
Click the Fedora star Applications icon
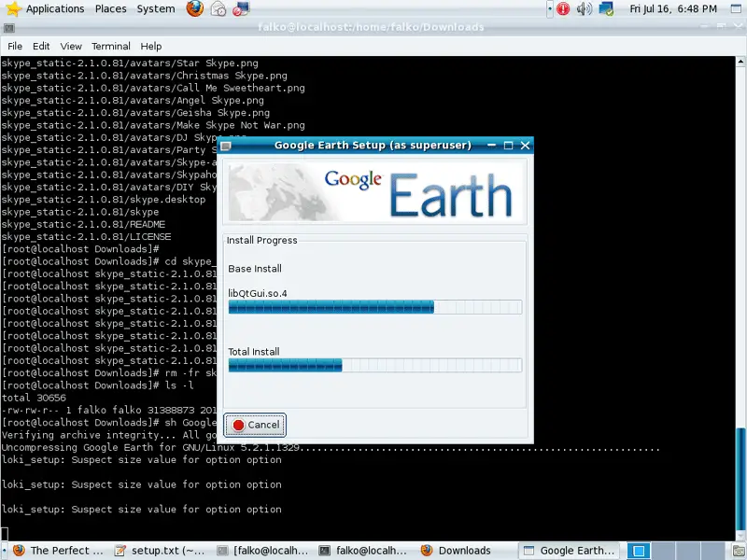click(x=13, y=8)
